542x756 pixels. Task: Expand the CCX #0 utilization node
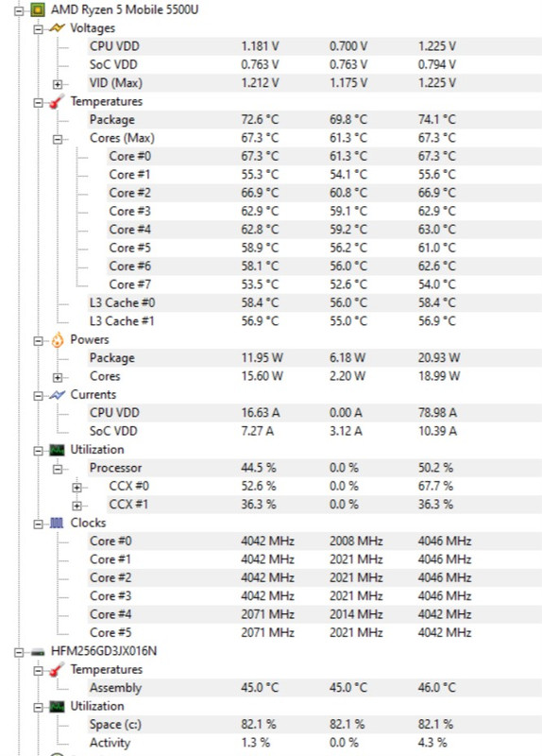tap(76, 487)
